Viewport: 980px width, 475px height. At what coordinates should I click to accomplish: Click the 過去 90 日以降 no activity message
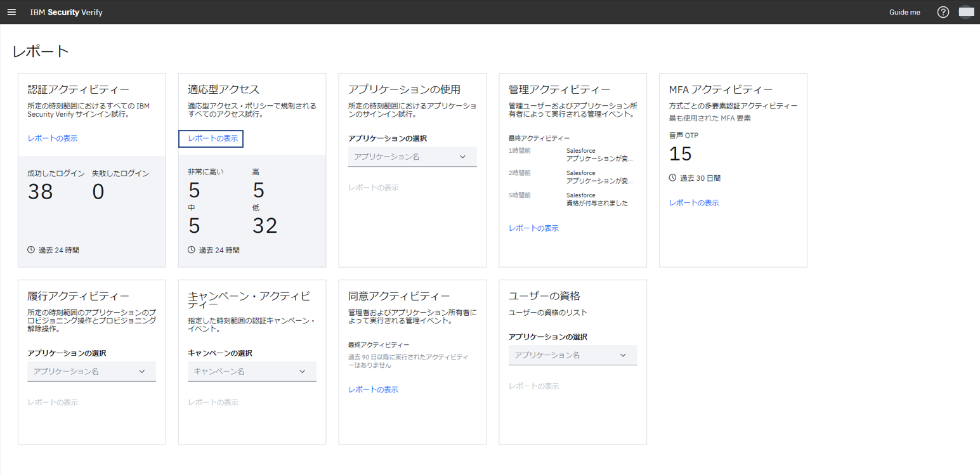(408, 361)
